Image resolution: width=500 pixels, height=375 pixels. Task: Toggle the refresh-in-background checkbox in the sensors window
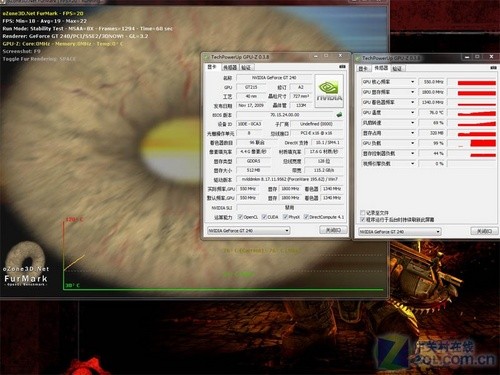(x=363, y=220)
